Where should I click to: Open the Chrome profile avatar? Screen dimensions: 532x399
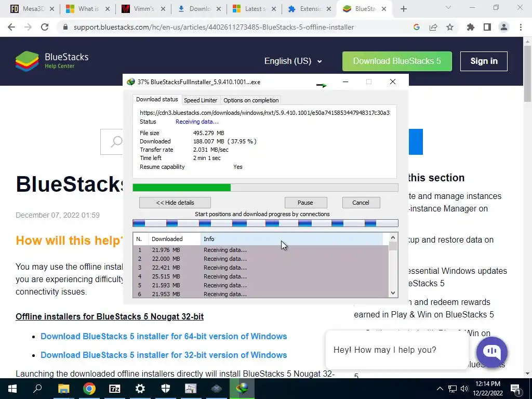coord(504,27)
